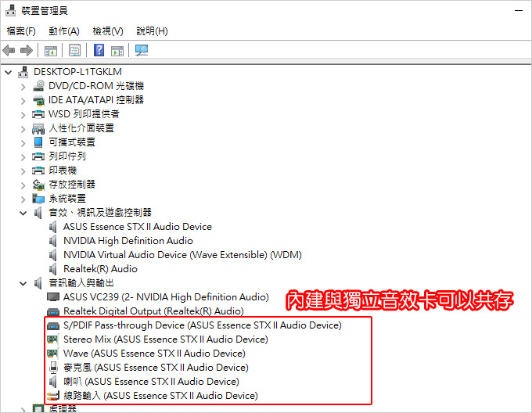Click the 系統裝置 folder icon

38,199
